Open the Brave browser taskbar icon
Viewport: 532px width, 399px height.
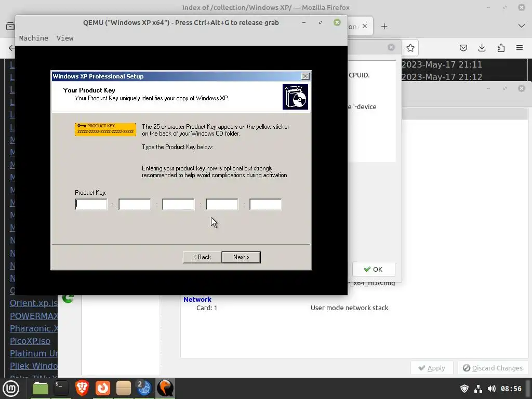[82, 388]
